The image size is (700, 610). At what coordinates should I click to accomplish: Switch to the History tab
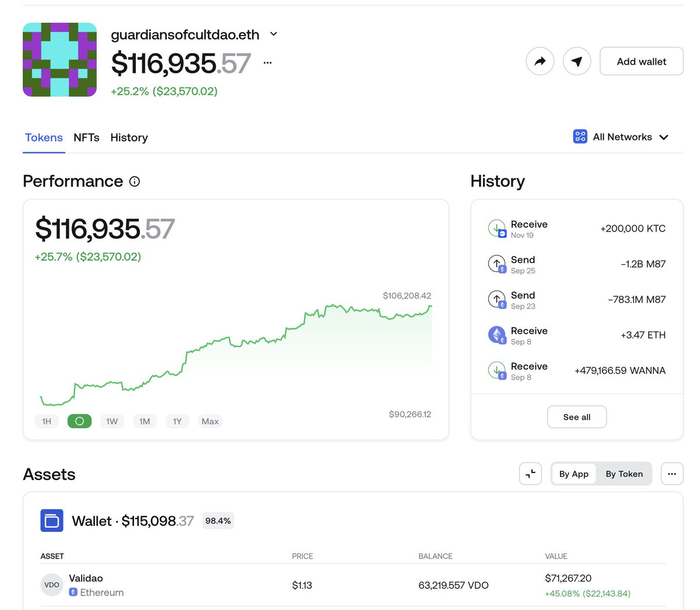(128, 138)
